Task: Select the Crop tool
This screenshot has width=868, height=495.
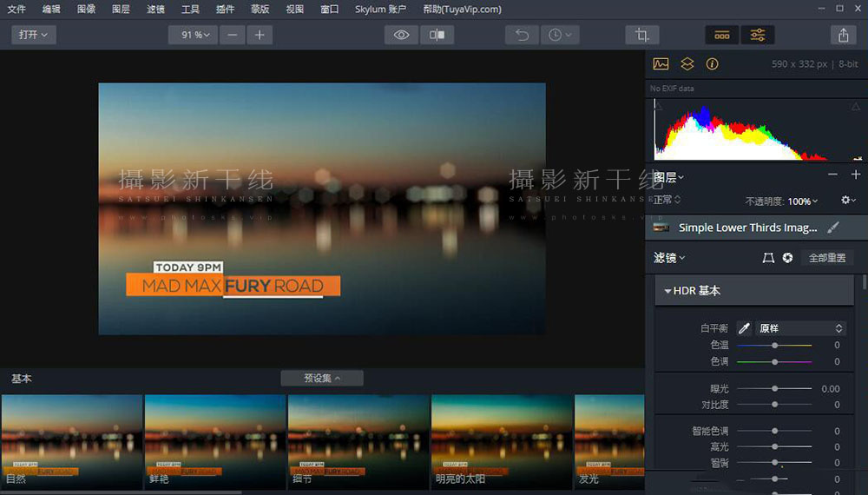Action: pyautogui.click(x=642, y=35)
